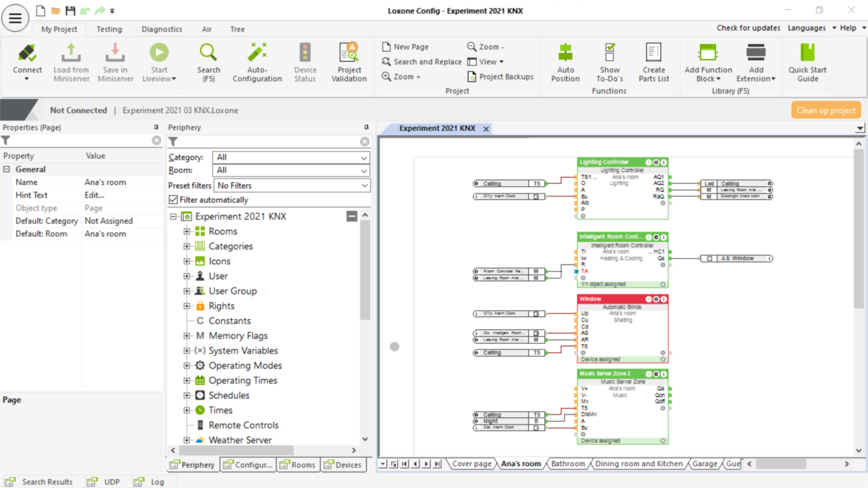Toggle the Filter automatically checkbox

point(174,200)
